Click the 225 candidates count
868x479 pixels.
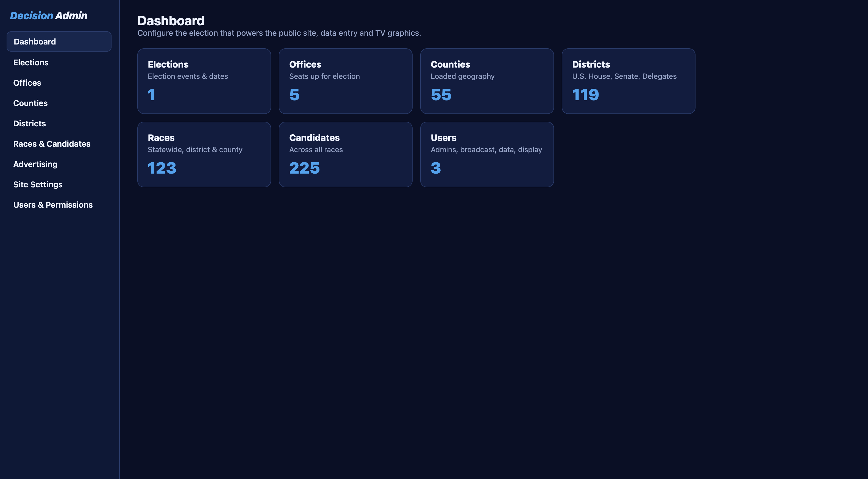304,168
